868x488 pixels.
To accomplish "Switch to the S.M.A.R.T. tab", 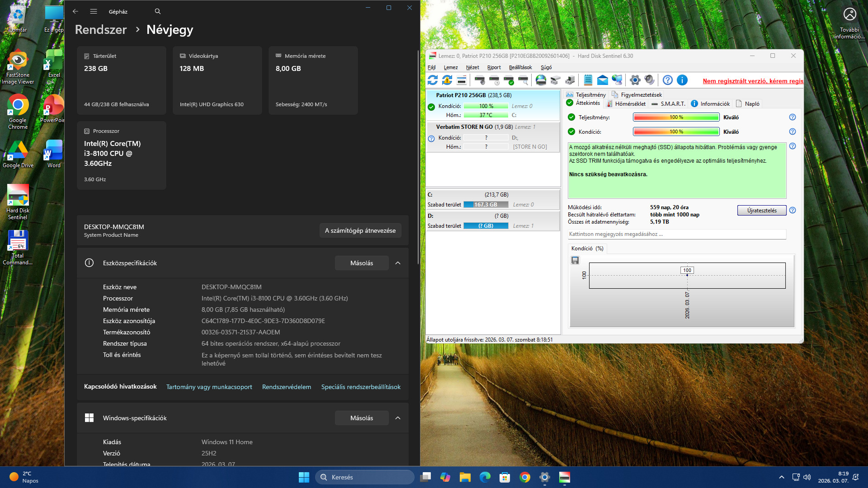I will pyautogui.click(x=669, y=104).
